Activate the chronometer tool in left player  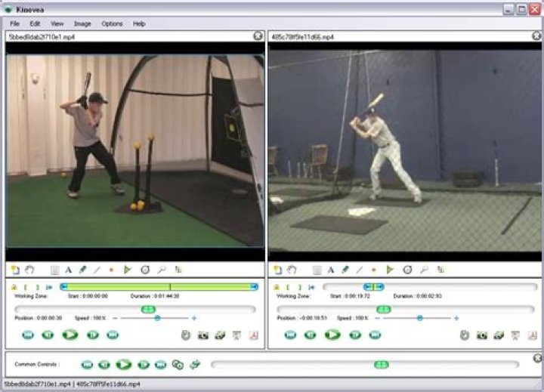[x=145, y=270]
